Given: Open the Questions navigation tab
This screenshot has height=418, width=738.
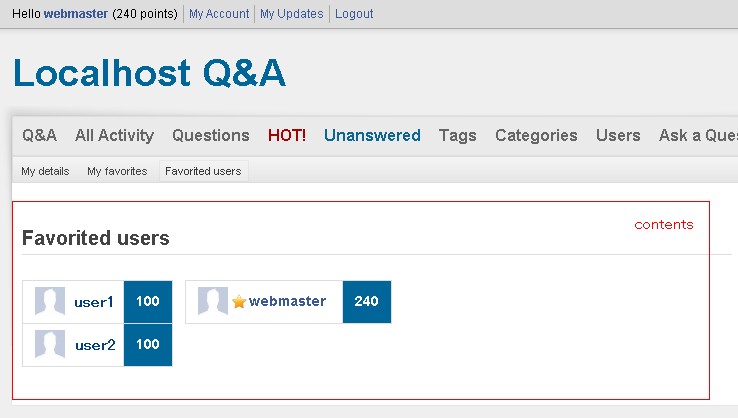Looking at the screenshot, I should [211, 136].
